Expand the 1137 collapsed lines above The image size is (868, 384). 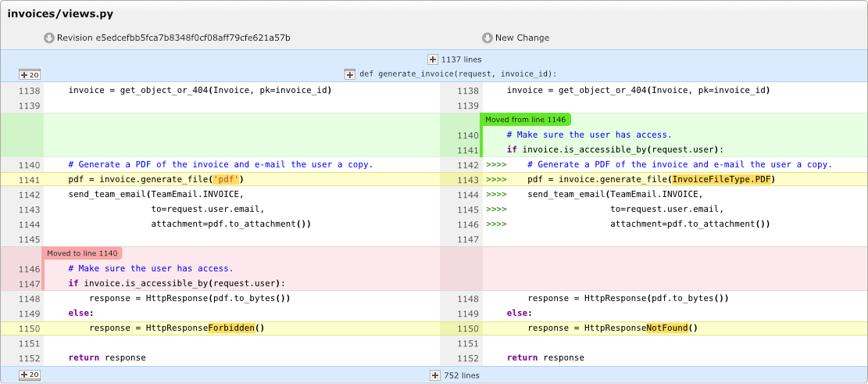click(433, 59)
